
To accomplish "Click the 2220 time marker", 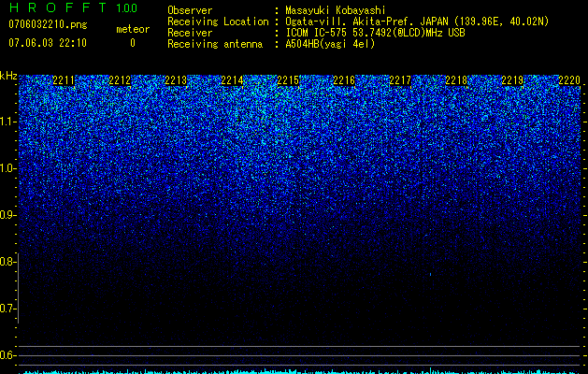I will pos(569,80).
